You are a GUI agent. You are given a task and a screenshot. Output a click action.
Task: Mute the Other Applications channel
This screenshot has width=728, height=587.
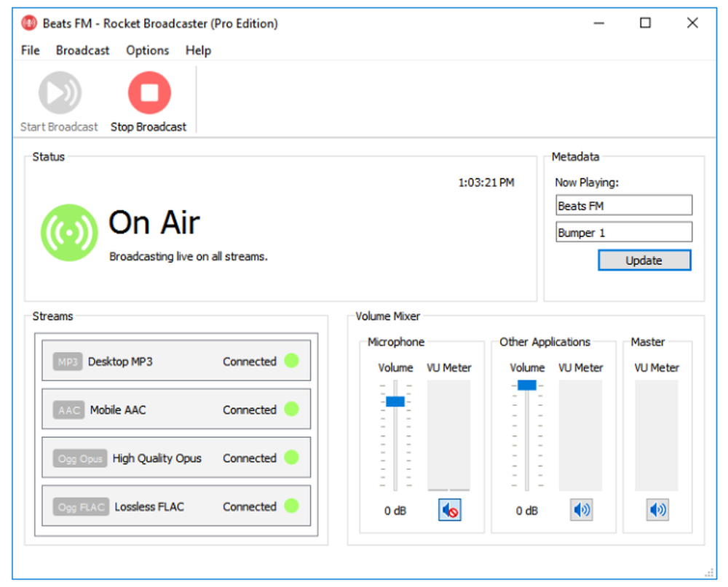pos(581,510)
